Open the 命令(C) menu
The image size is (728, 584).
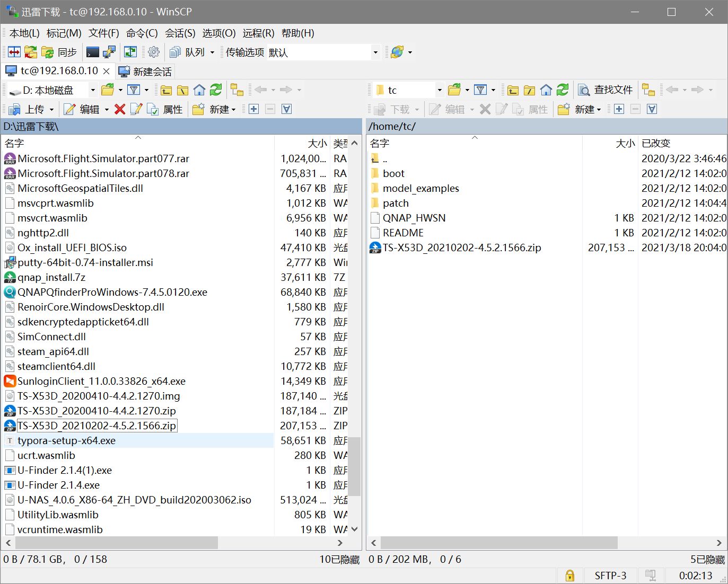(x=142, y=33)
